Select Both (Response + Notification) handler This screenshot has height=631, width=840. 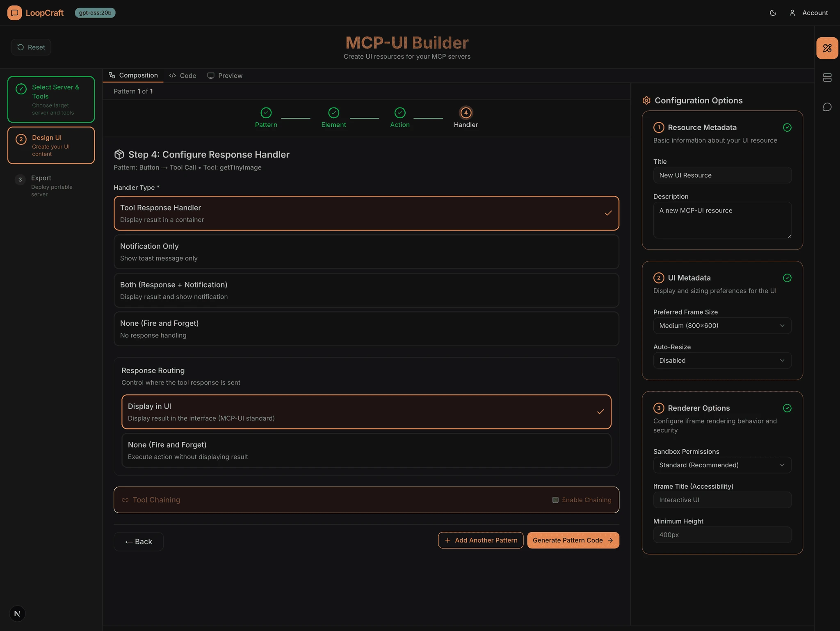click(366, 290)
